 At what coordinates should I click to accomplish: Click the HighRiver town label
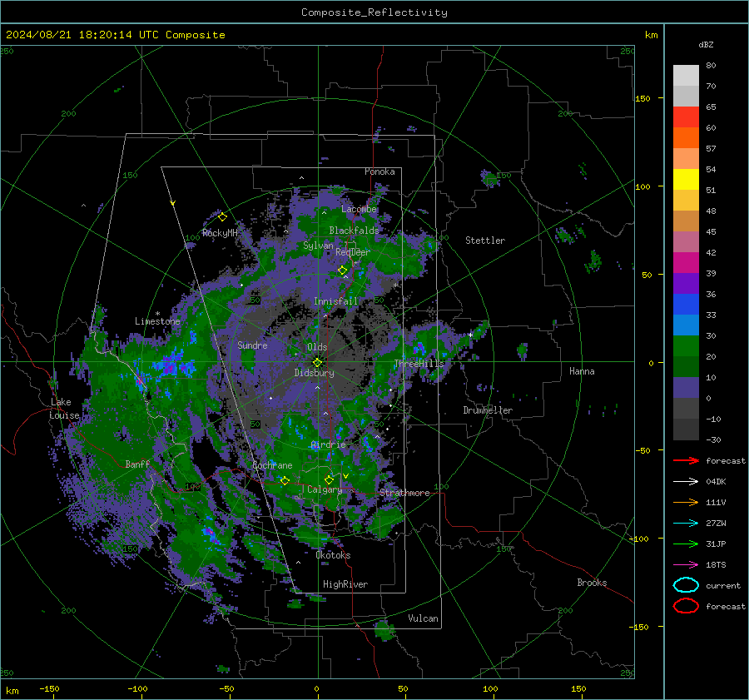click(345, 584)
